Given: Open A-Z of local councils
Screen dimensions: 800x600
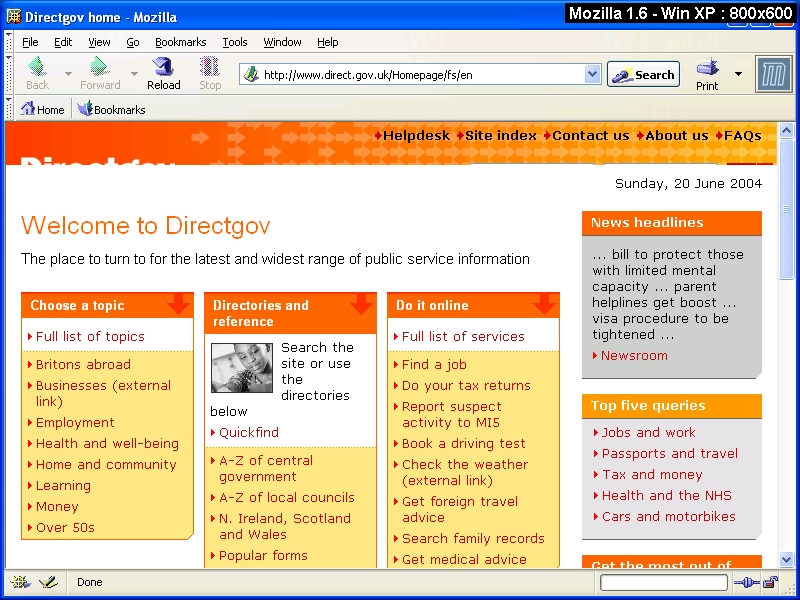Looking at the screenshot, I should (x=287, y=497).
